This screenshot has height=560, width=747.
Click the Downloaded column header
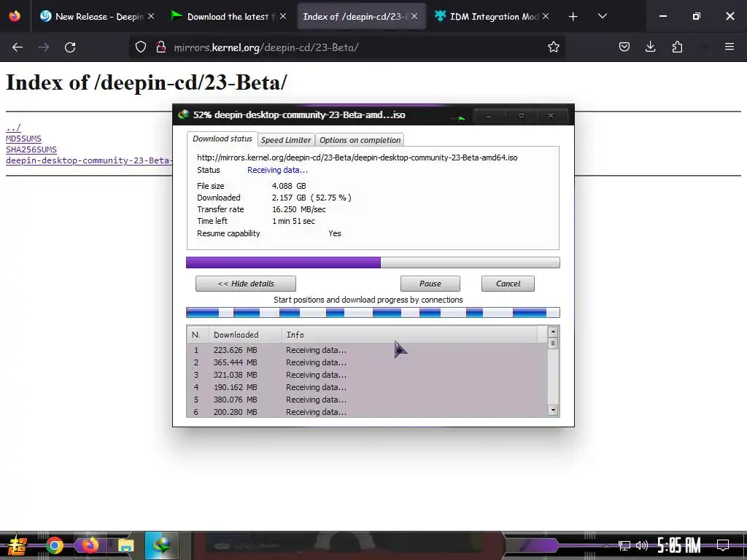[245, 335]
